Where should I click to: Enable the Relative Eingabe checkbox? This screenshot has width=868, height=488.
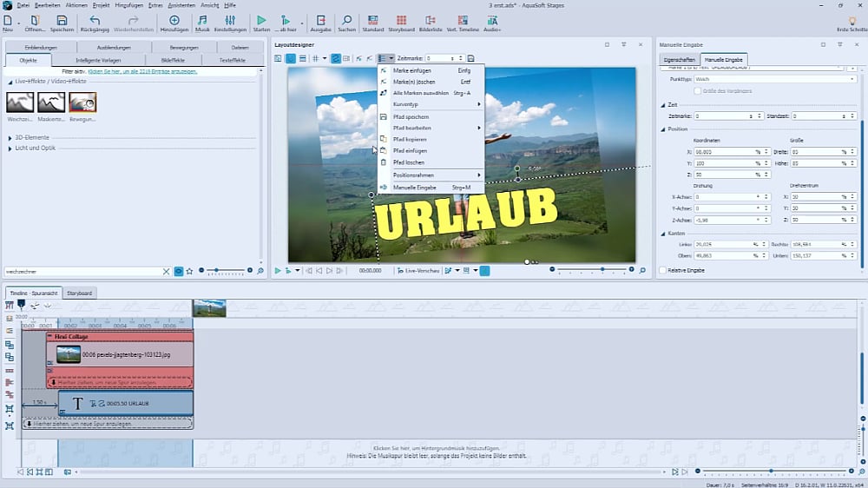pyautogui.click(x=664, y=270)
